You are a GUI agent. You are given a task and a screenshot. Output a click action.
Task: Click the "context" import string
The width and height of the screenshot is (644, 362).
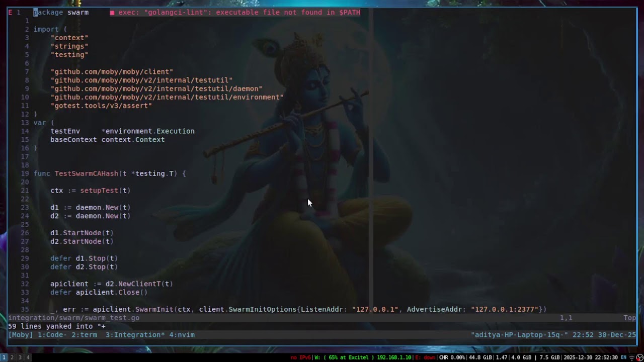tap(69, 38)
